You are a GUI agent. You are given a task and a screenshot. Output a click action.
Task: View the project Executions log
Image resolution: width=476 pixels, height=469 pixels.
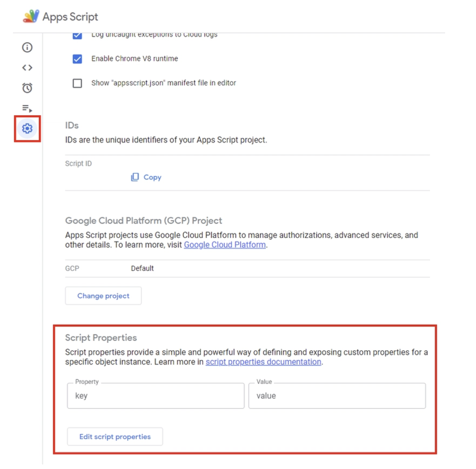tap(27, 108)
